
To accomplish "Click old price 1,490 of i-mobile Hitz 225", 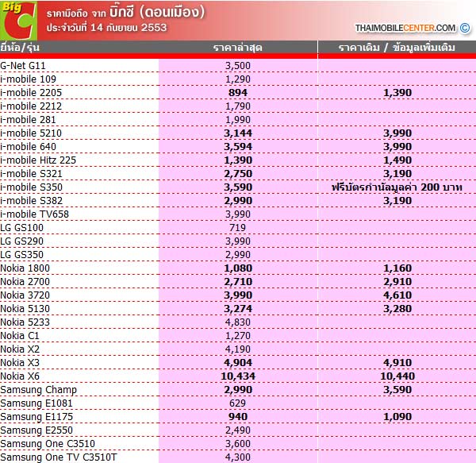I will coord(397,160).
